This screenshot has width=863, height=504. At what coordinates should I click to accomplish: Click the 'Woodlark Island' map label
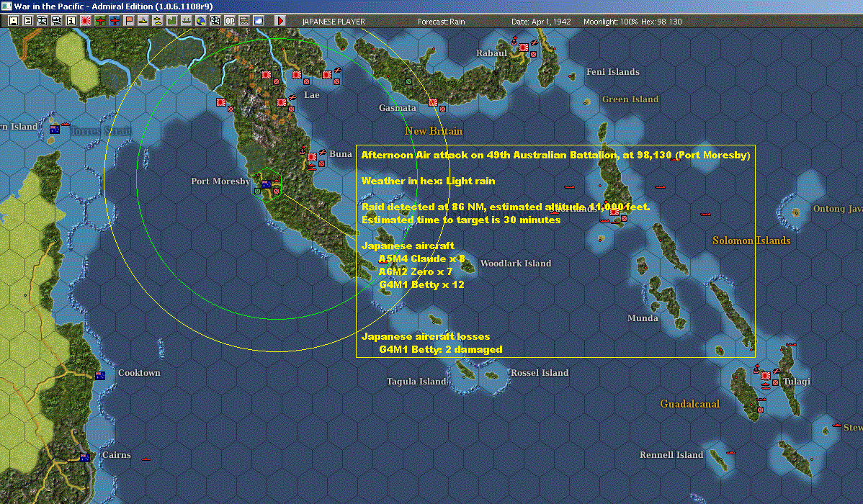pyautogui.click(x=516, y=263)
